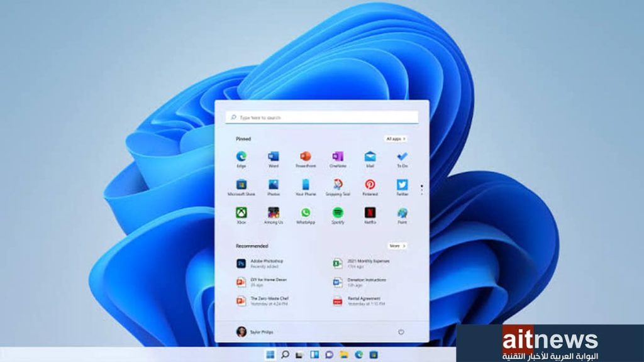Open DIY for Home Decor presentation

(262, 282)
